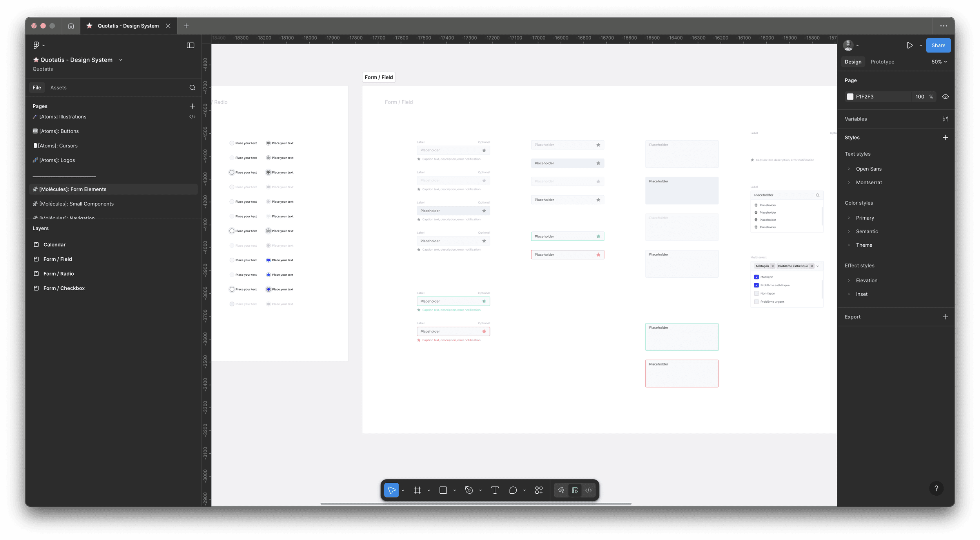
Task: Select the Frame tool in bottom toolbar
Action: click(x=417, y=490)
